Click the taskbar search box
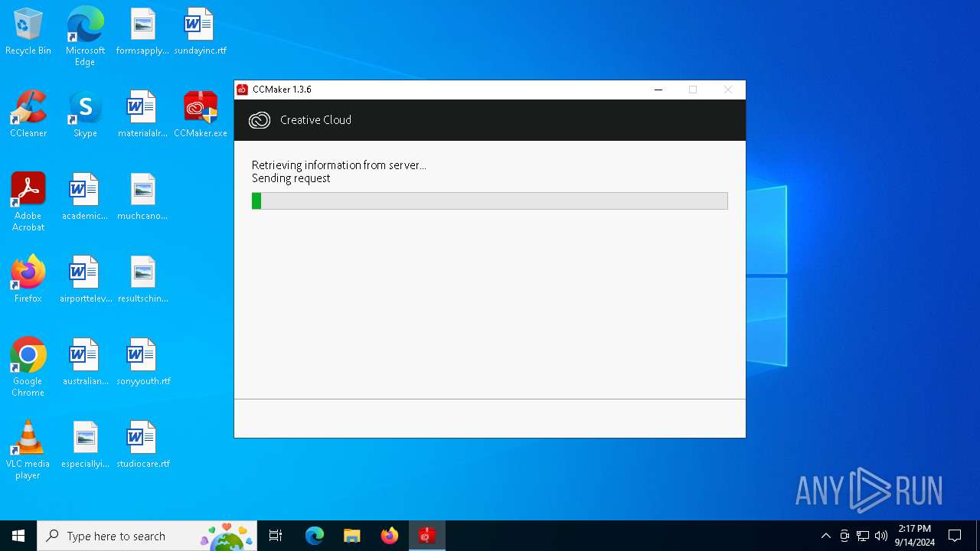Image resolution: width=980 pixels, height=551 pixels. pos(148,536)
